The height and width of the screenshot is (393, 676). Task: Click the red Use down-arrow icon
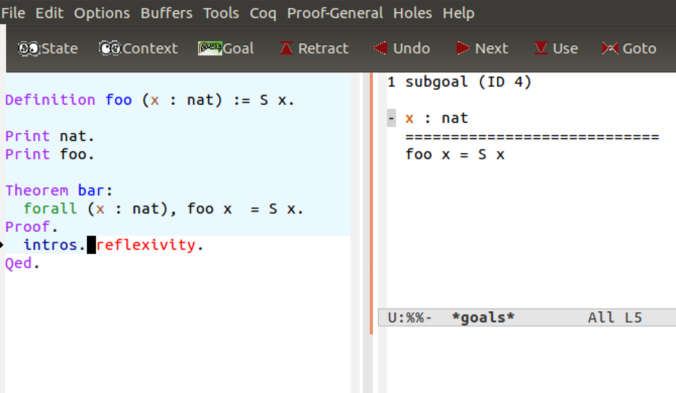(x=541, y=48)
